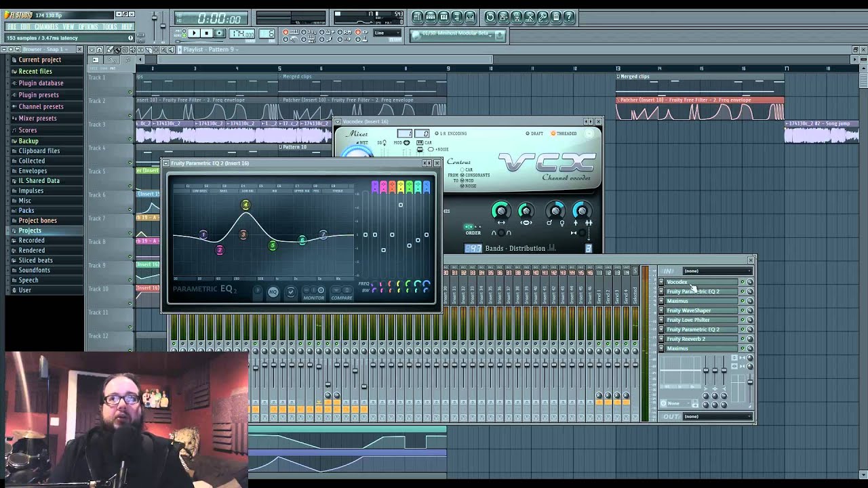868x488 pixels.
Task: Open the step sequencer view icon
Action: click(431, 17)
